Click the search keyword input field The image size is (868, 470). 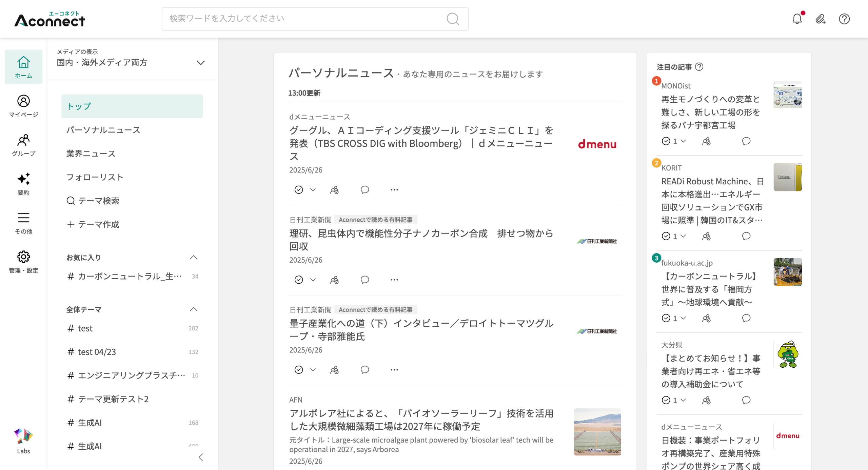(305, 19)
